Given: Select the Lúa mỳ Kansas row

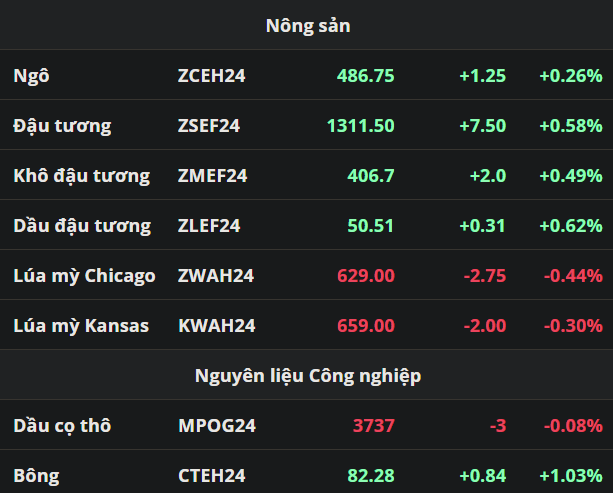Looking at the screenshot, I should pos(81,326).
